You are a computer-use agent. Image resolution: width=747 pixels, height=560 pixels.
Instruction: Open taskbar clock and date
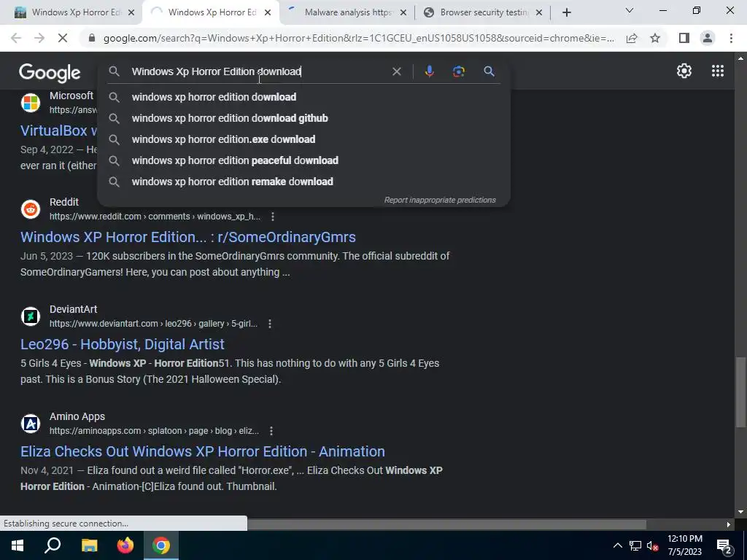[684, 545]
